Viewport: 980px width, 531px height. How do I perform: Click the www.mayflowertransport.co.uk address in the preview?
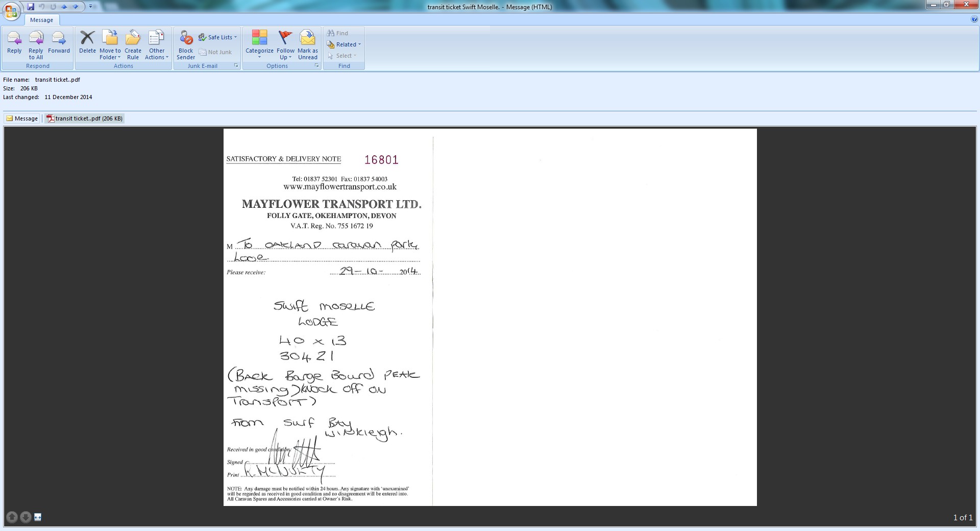click(340, 187)
